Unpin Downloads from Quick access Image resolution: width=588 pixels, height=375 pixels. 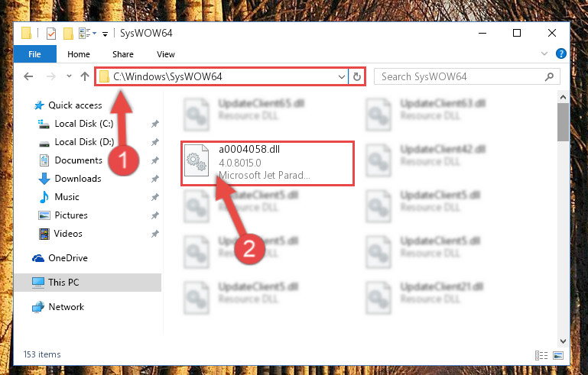click(155, 179)
